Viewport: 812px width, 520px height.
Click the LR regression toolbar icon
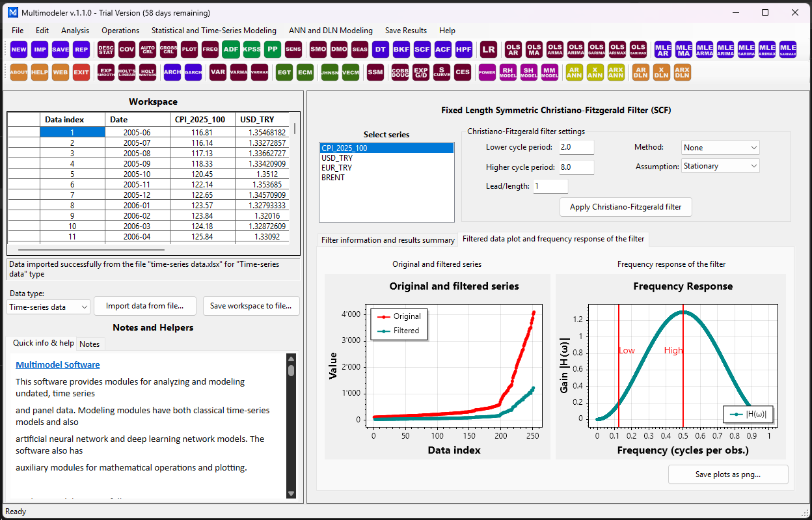489,49
